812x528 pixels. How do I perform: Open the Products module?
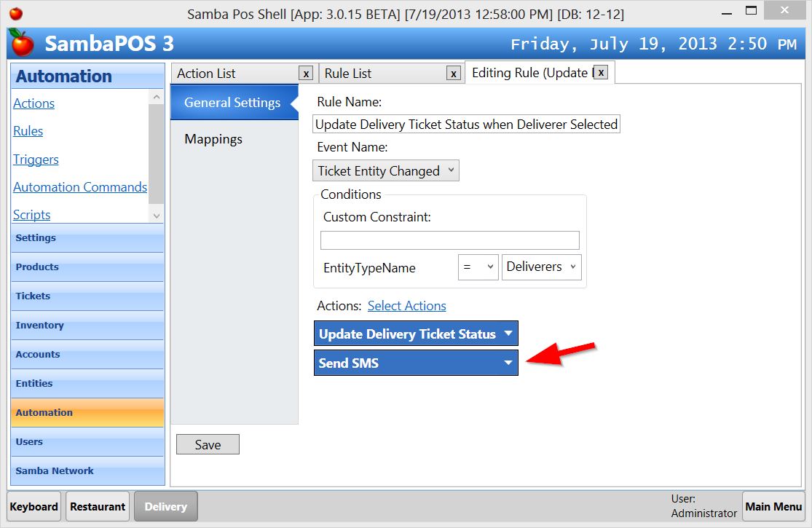pos(87,267)
